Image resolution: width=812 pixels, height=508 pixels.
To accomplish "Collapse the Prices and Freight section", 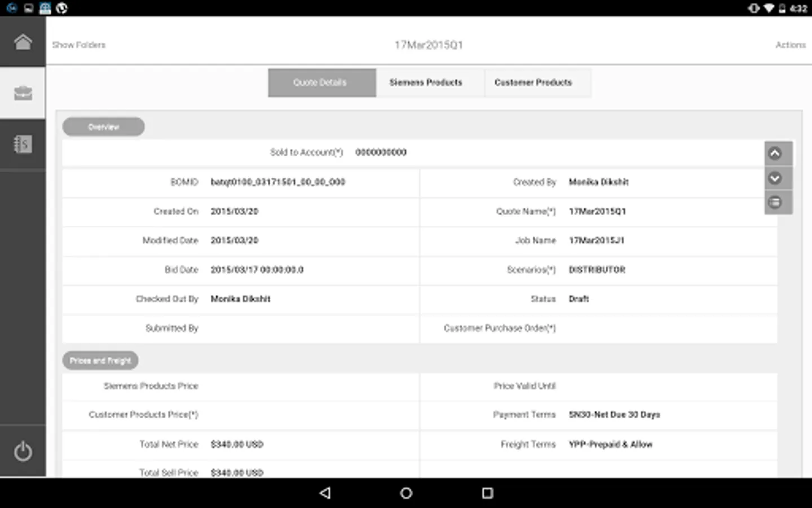I will 100,361.
